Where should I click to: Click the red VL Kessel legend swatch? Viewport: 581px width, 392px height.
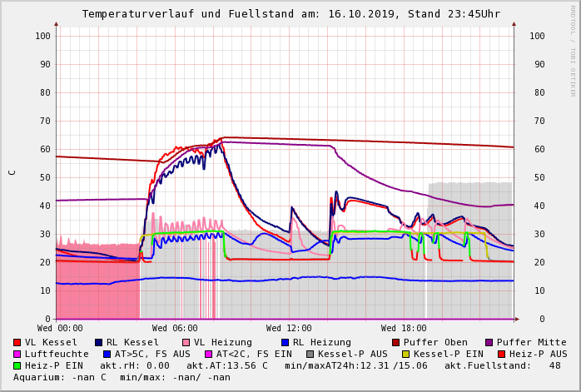pos(17,342)
